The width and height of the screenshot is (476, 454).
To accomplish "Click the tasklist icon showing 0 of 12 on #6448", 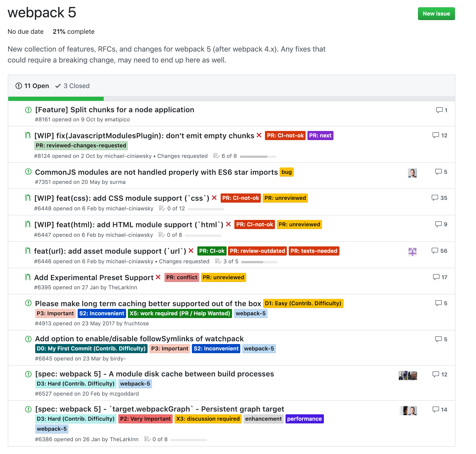I will point(162,208).
